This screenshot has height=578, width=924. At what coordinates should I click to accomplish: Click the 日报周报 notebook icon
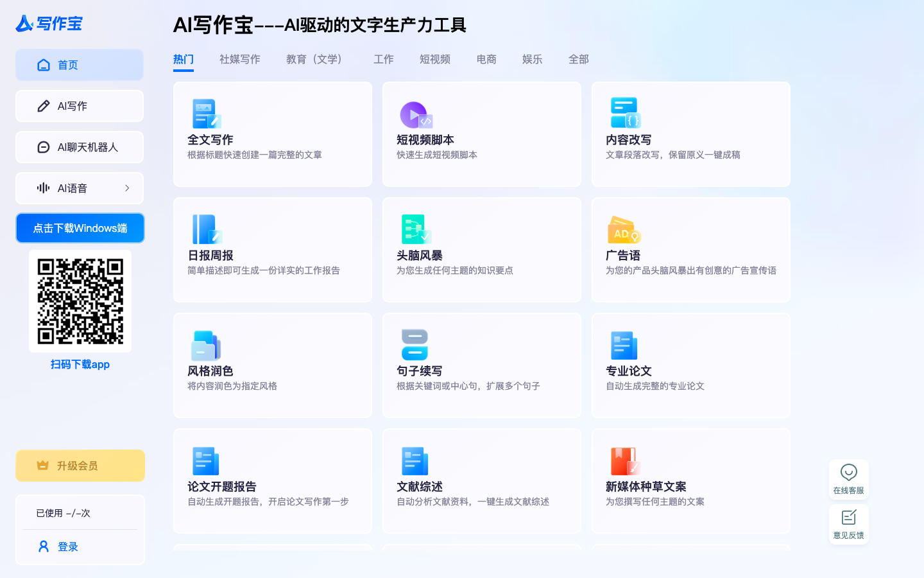pos(207,230)
